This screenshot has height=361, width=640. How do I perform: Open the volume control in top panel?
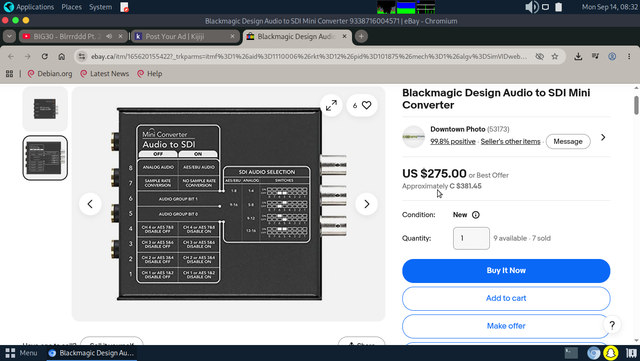point(531,7)
